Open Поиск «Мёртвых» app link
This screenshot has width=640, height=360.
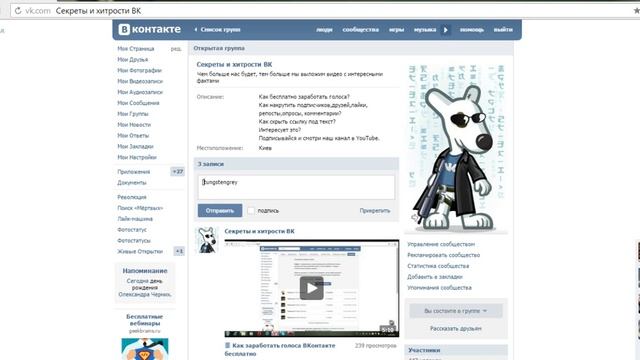pos(140,208)
